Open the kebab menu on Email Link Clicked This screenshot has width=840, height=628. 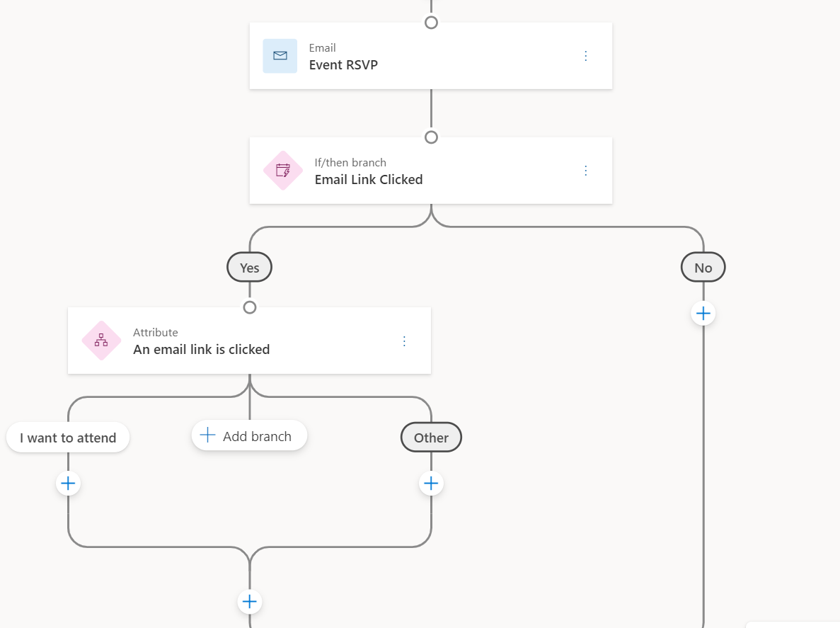pos(585,170)
